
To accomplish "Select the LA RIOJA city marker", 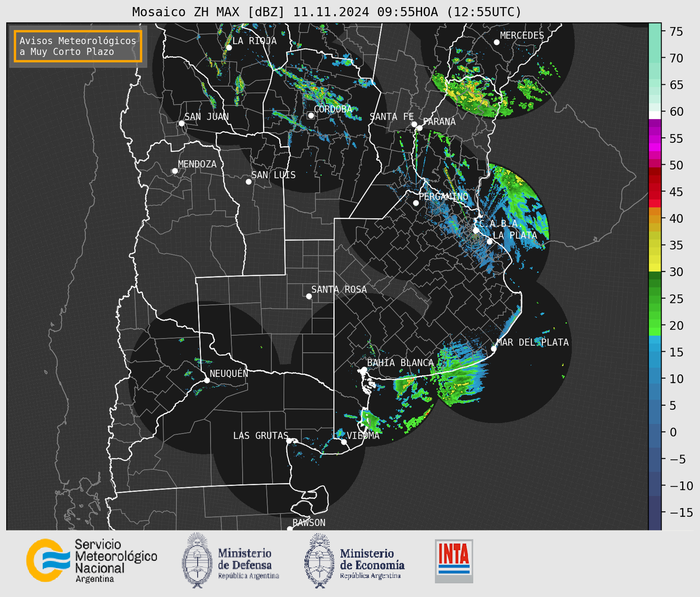I will coord(229,48).
